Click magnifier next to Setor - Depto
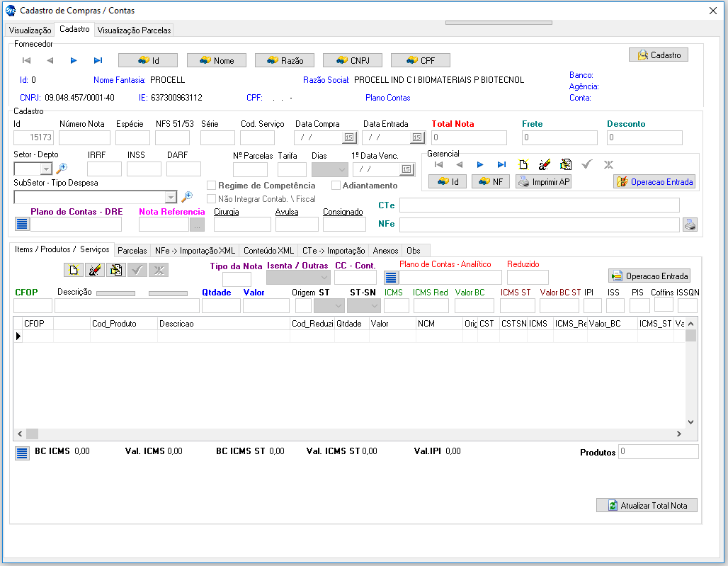The width and height of the screenshot is (728, 566). 61,169
